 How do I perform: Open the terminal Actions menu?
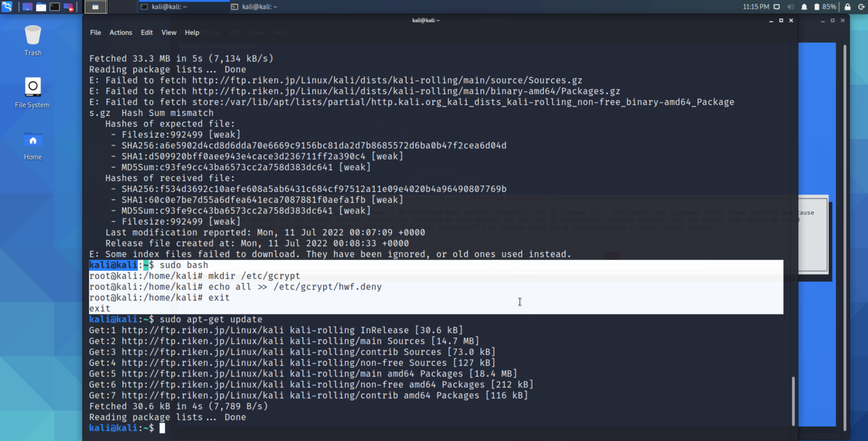tap(121, 33)
